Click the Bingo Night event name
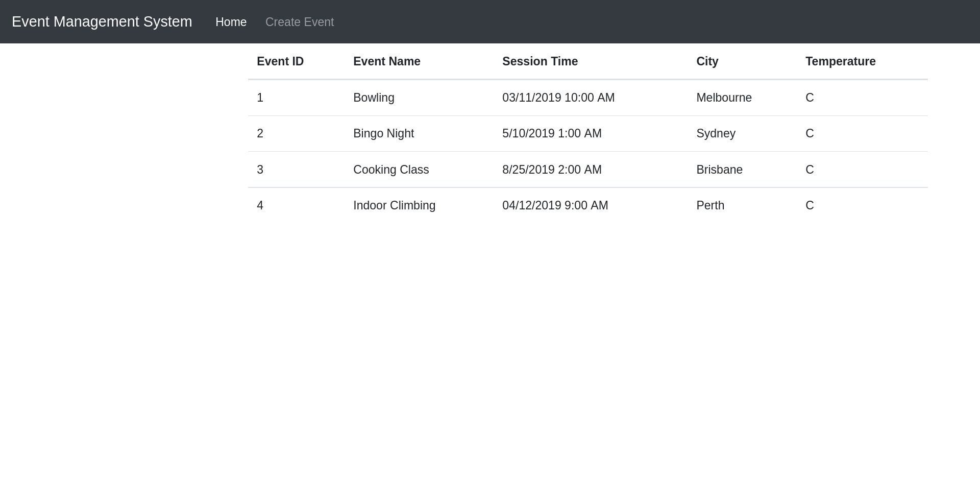980x500 pixels. coord(384,133)
